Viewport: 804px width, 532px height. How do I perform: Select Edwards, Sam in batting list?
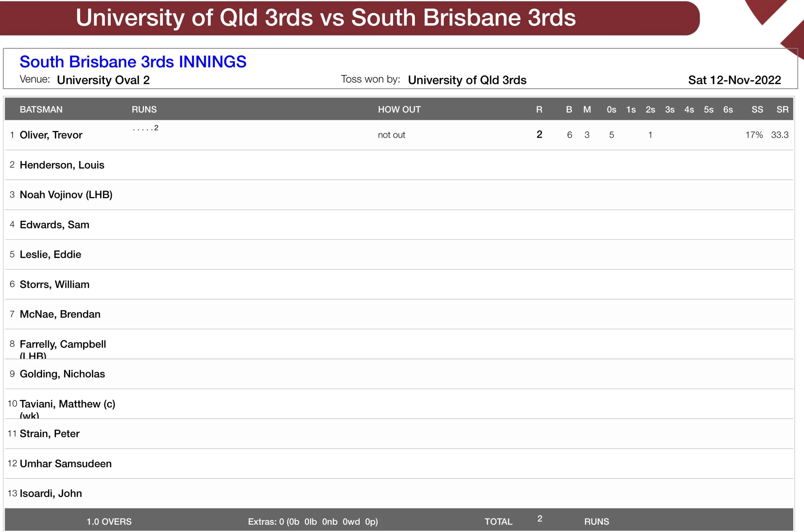click(54, 225)
